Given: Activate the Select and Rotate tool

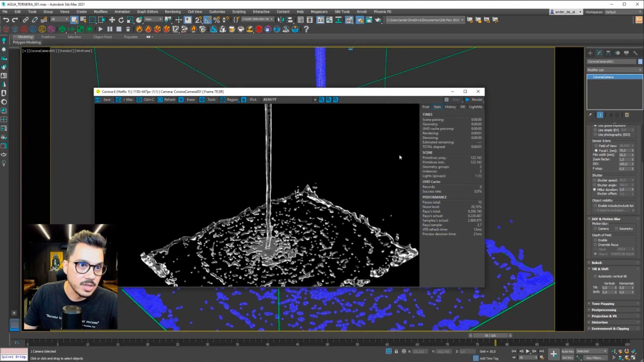Looking at the screenshot, I should click(x=121, y=19).
